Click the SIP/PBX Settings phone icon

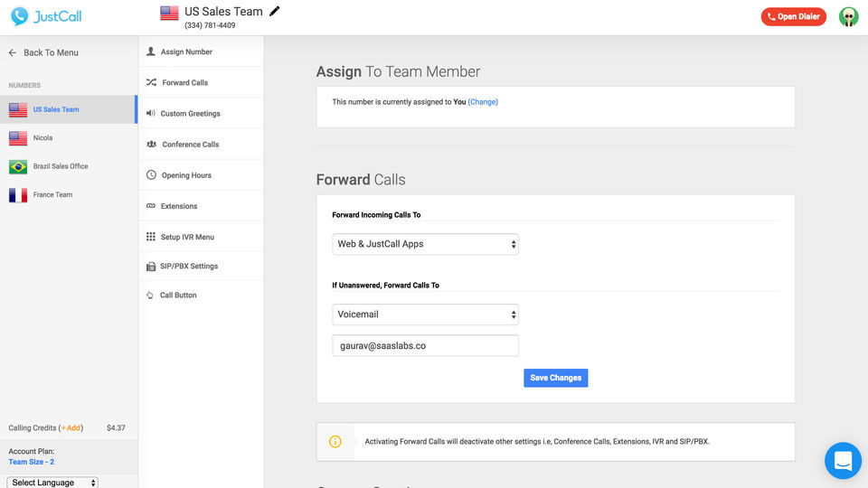pos(151,267)
